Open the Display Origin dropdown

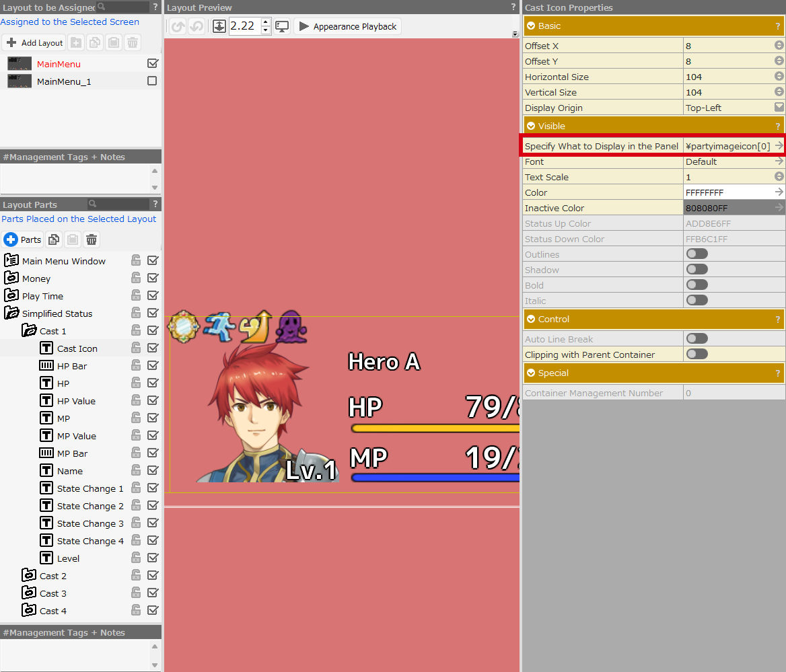point(779,108)
